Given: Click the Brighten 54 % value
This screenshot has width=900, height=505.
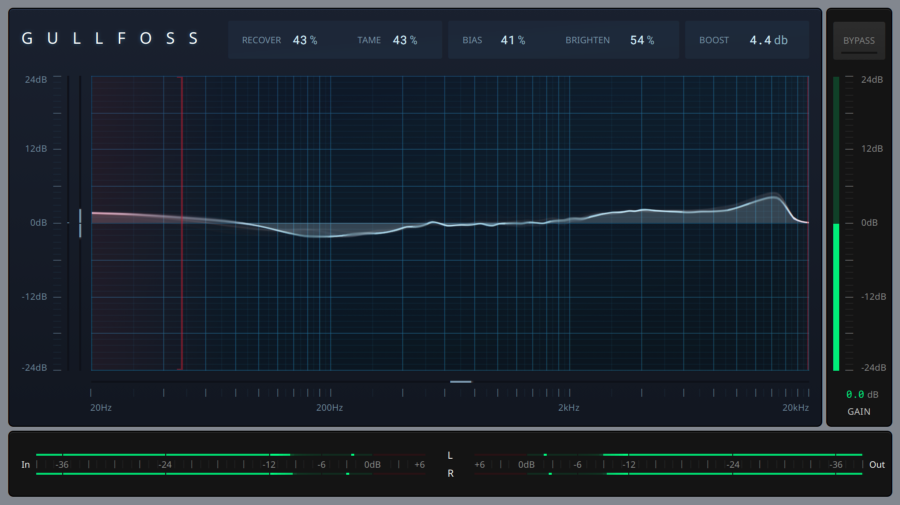Looking at the screenshot, I should pos(642,40).
